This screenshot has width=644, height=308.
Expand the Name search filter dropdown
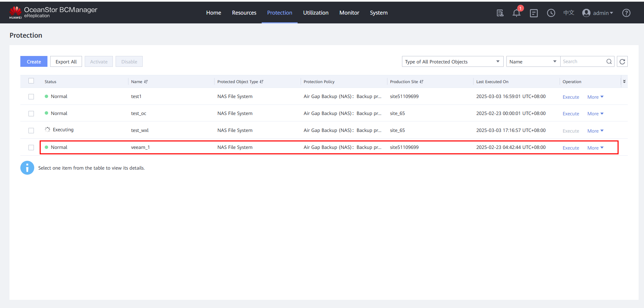tap(533, 62)
